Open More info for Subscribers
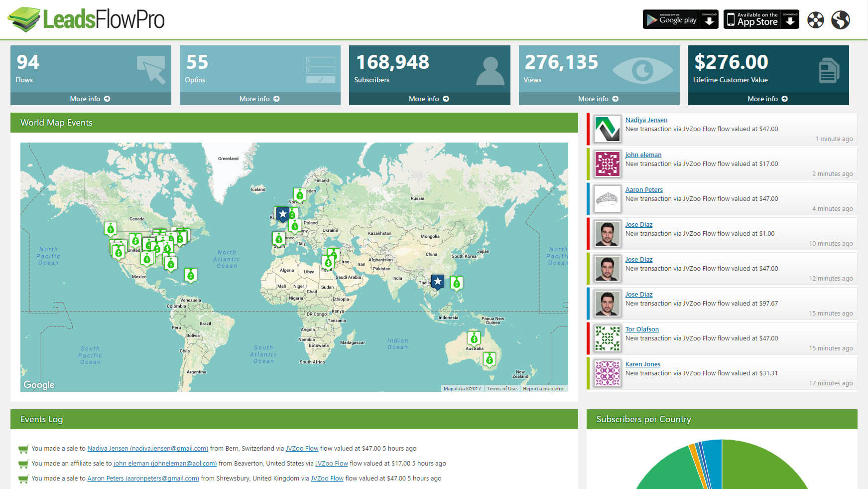The image size is (868, 489). [x=429, y=99]
